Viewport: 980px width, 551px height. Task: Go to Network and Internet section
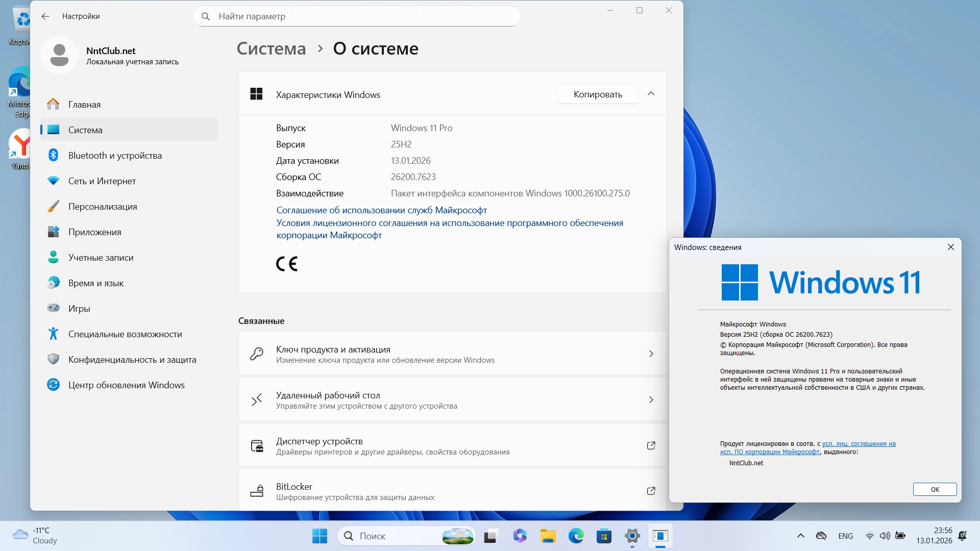102,181
